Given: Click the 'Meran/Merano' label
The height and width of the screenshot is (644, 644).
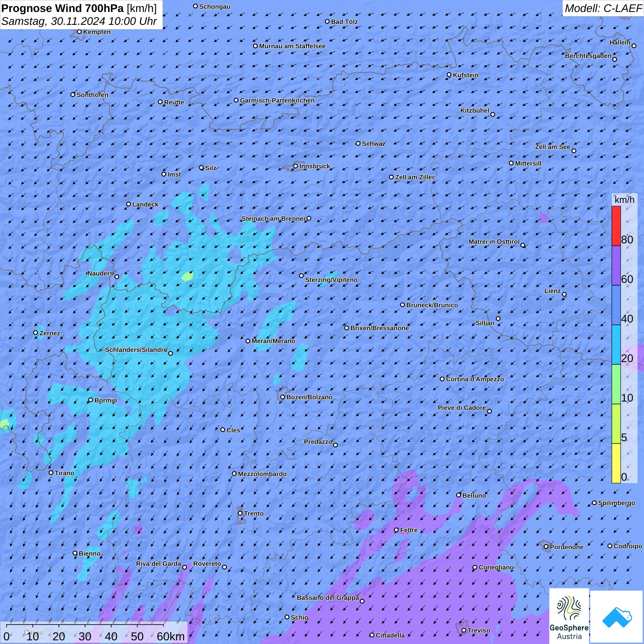Looking at the screenshot, I should click(x=273, y=341).
